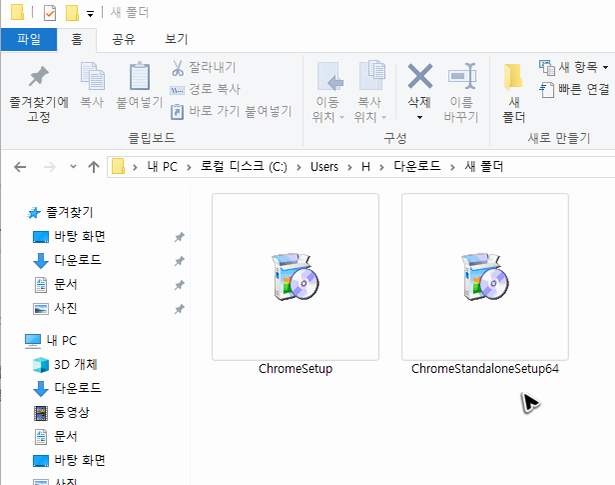The height and width of the screenshot is (485, 615).
Task: Expand the Delete (삭제) dropdown arrow
Action: (419, 117)
